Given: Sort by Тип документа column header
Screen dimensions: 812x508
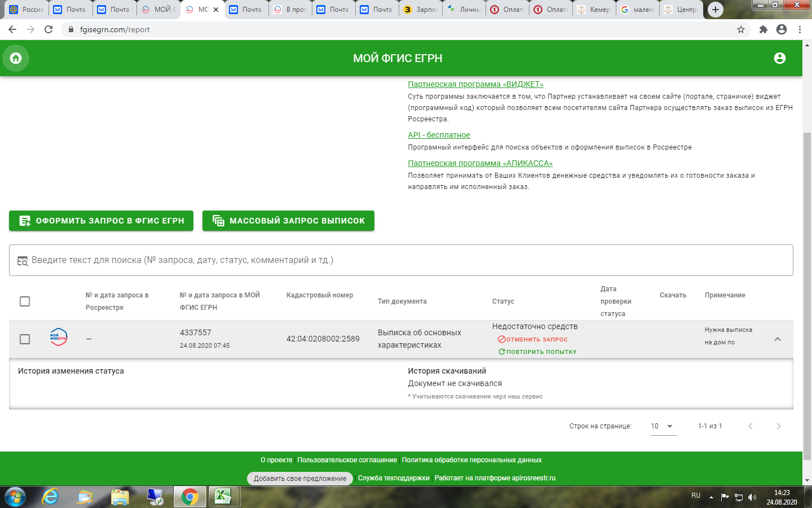Looking at the screenshot, I should (402, 301).
